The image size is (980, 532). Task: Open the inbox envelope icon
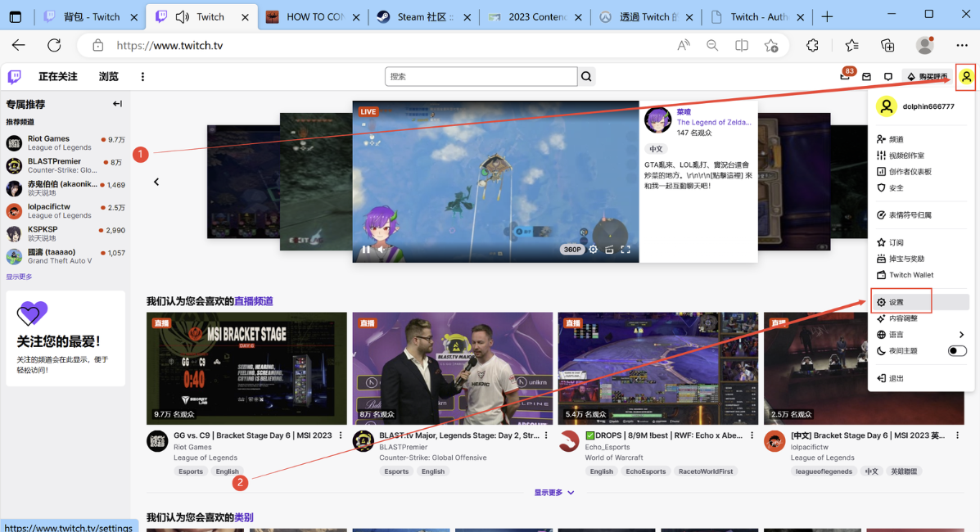[867, 75]
